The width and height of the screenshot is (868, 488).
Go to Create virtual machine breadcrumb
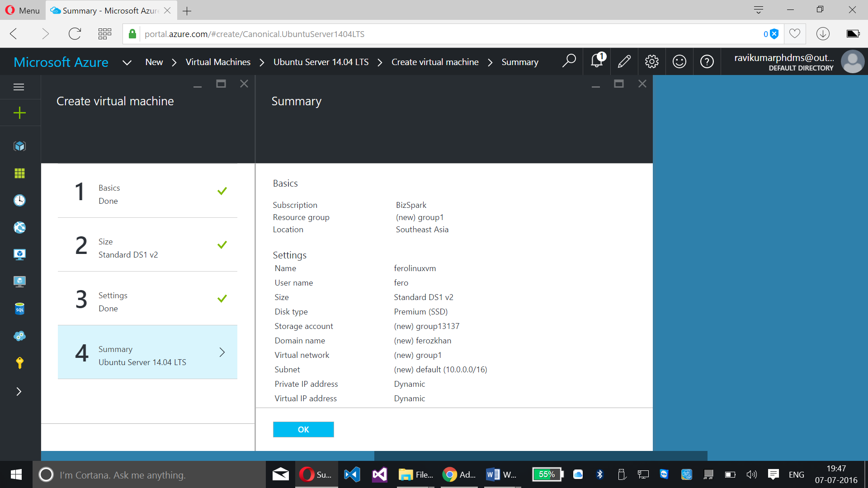[435, 62]
